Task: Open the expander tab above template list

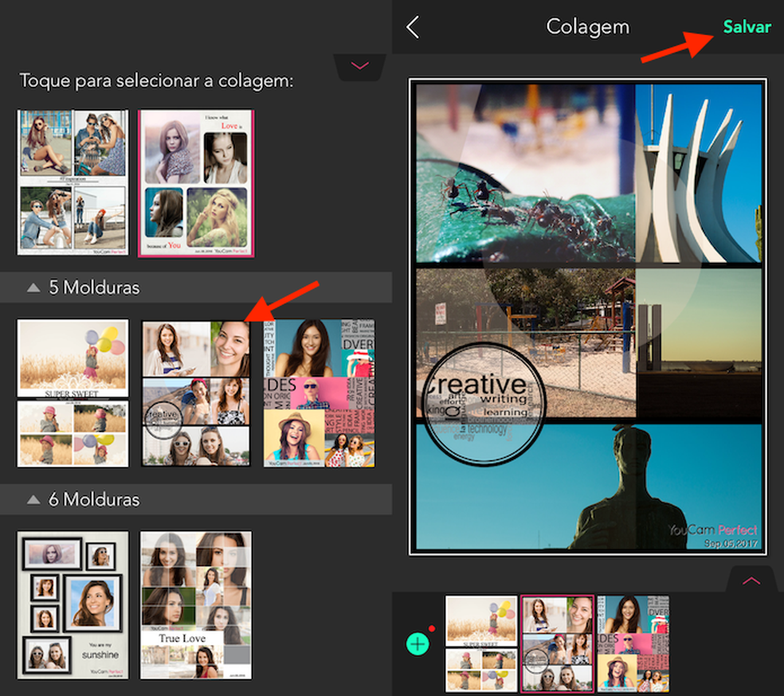Action: (x=360, y=67)
